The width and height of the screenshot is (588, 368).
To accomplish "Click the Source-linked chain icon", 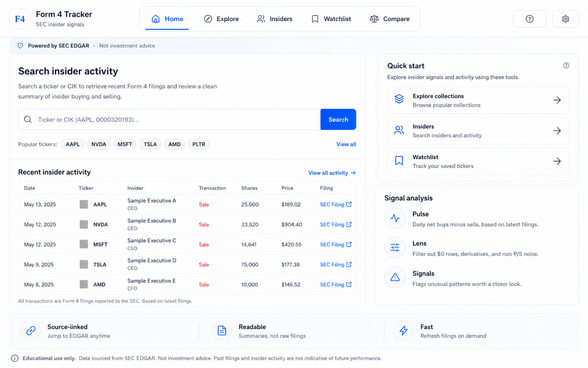I will (31, 331).
